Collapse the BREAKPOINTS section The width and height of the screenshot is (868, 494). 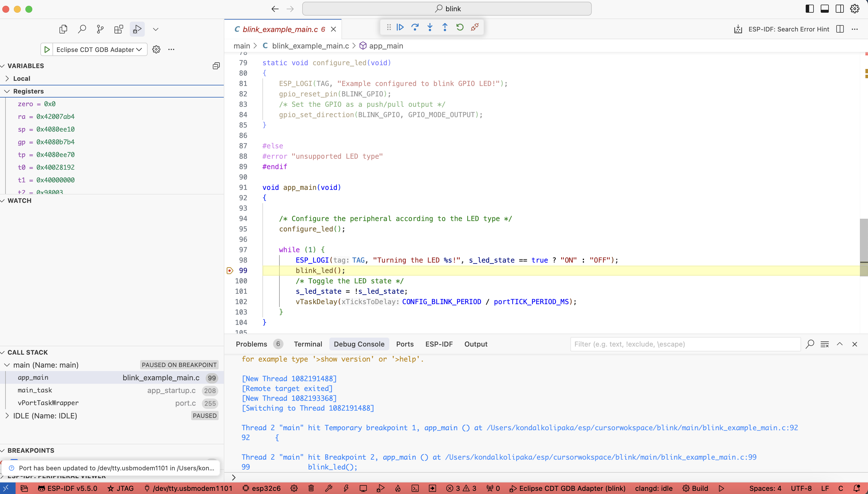coord(31,450)
